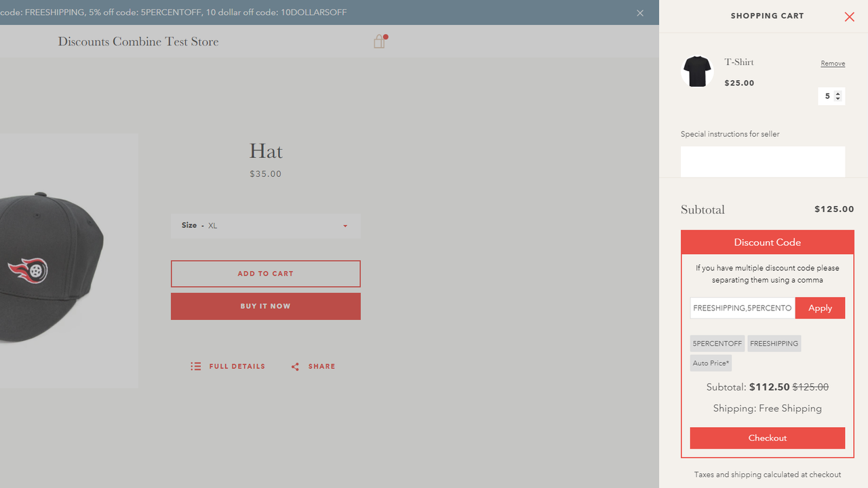Go to Discounts Combine Test Store homepage
This screenshot has width=868, height=488.
click(138, 41)
